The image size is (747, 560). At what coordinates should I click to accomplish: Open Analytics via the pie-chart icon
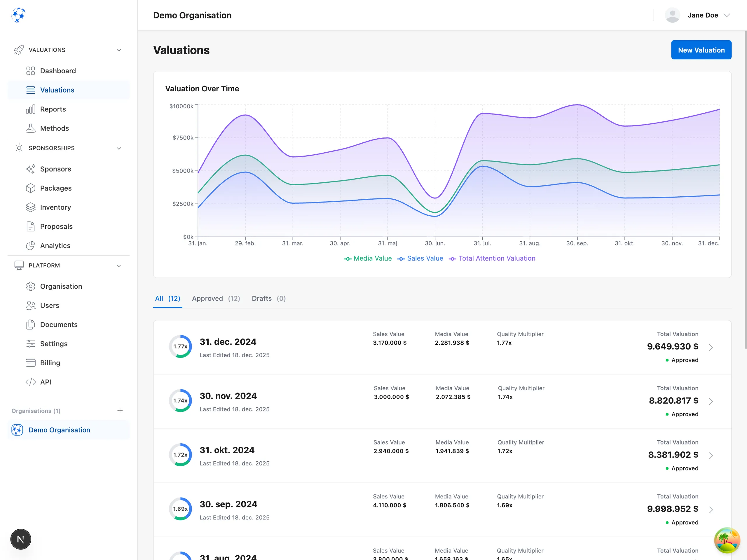coord(30,245)
